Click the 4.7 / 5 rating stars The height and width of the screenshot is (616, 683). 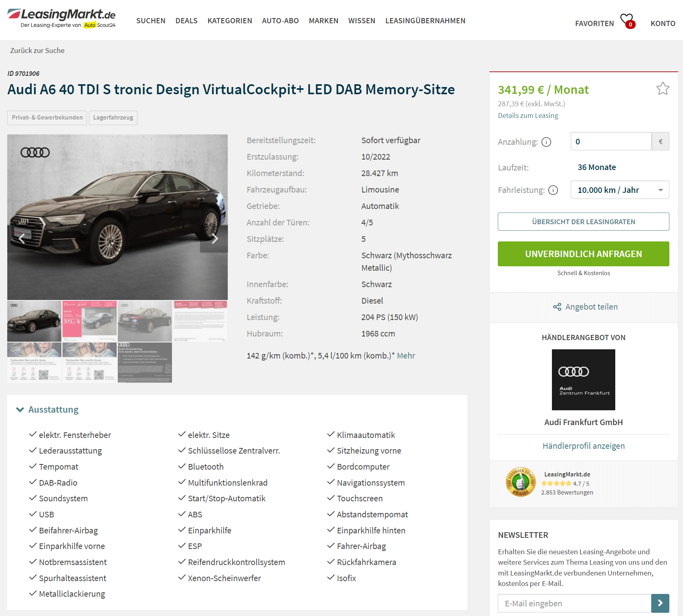pyautogui.click(x=556, y=484)
